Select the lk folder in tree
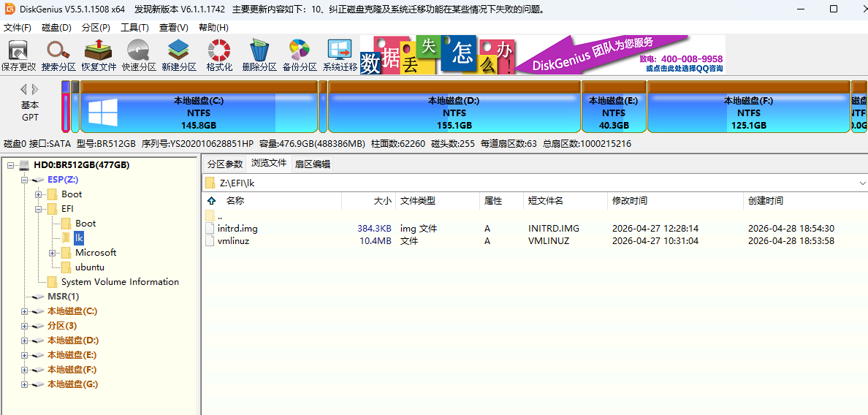Image resolution: width=868 pixels, height=415 pixels. pos(79,238)
